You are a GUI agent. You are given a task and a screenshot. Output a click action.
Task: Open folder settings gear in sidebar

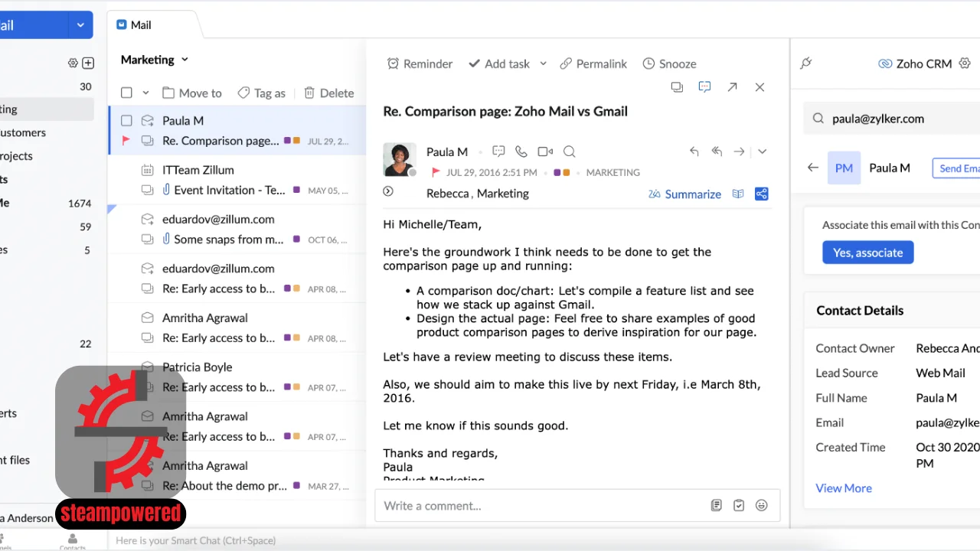tap(73, 64)
